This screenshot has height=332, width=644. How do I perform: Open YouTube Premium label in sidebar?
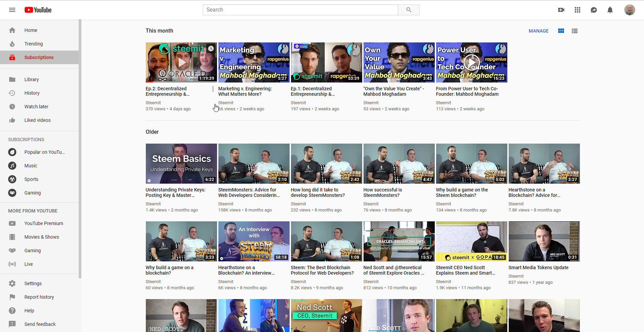pos(44,223)
